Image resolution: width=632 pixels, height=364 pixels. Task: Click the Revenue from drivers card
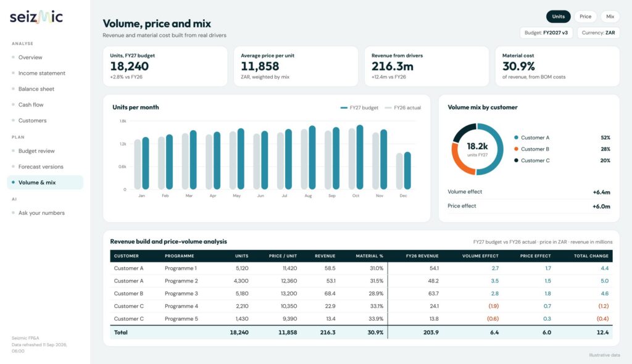click(x=426, y=66)
